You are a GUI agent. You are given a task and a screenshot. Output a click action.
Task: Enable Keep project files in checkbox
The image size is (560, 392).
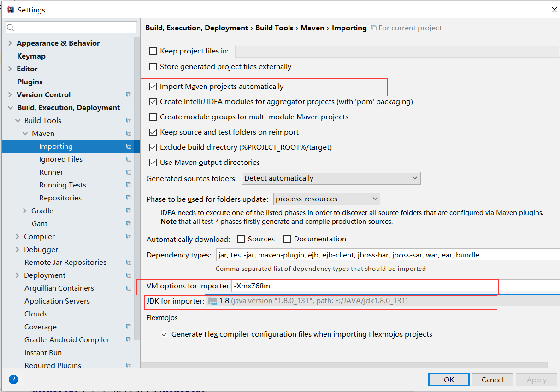coord(153,51)
